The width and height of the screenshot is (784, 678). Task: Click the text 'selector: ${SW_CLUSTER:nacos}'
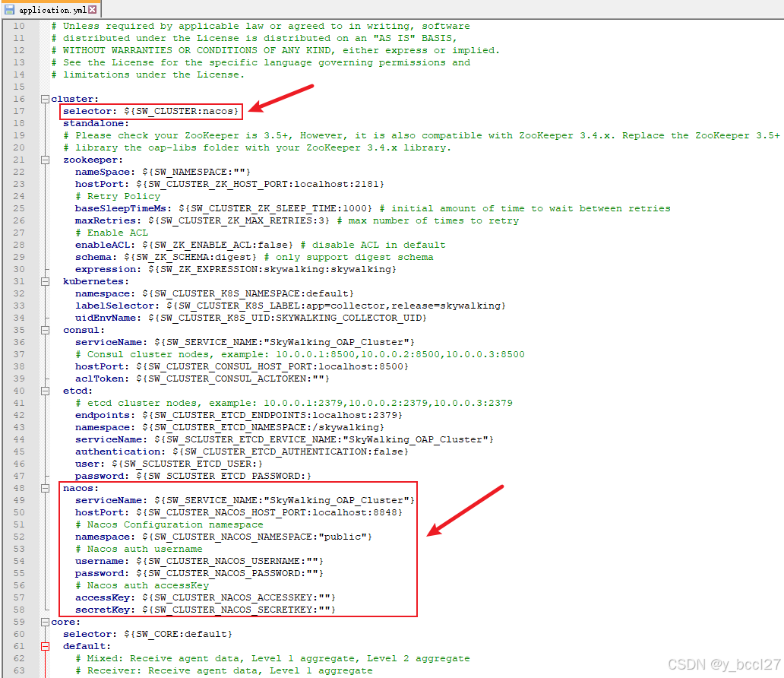(151, 111)
